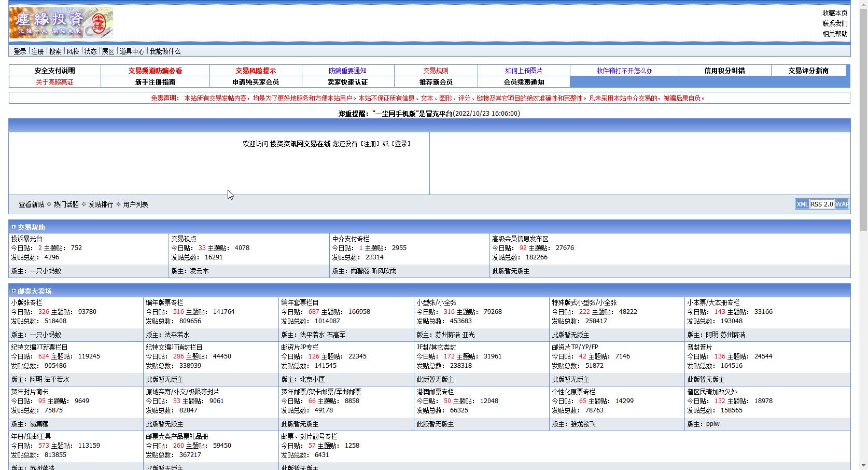This screenshot has width=868, height=470.
Task: Open 安全支付说明 link
Action: pos(54,71)
